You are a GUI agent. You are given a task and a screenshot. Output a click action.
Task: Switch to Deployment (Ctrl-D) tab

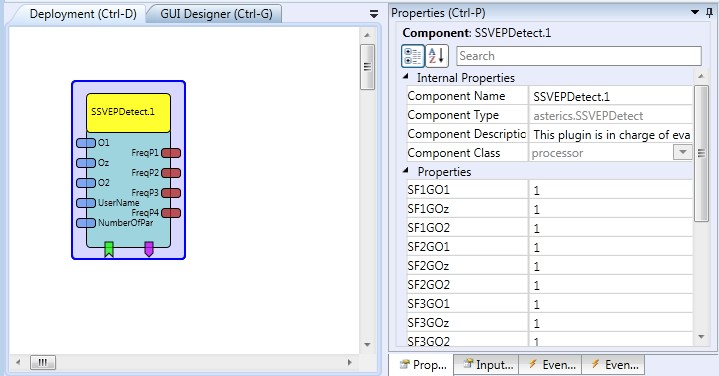(x=83, y=14)
